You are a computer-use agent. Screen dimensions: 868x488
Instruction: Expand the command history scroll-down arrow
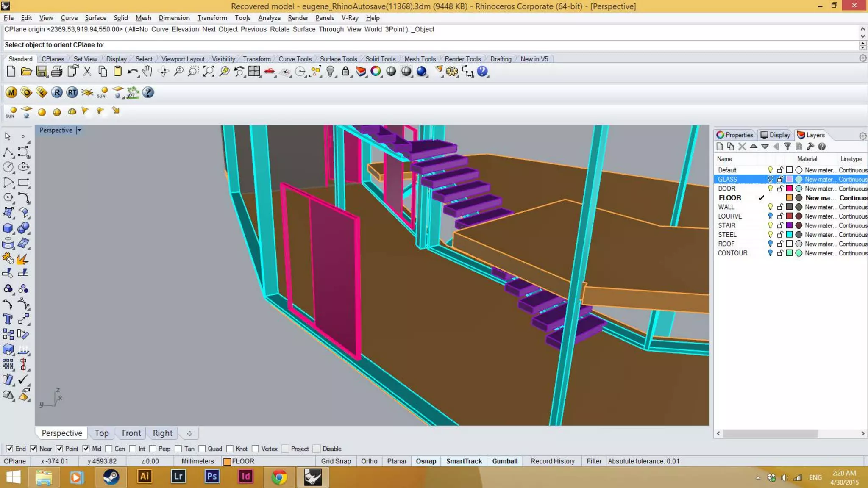[862, 36]
